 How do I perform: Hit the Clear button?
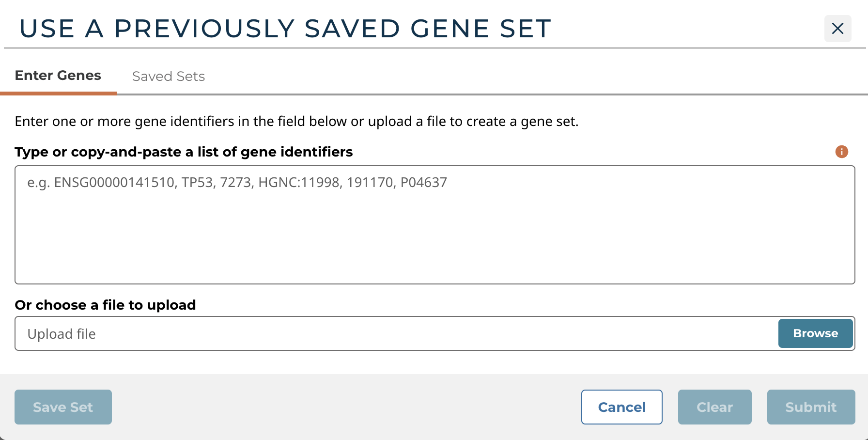pyautogui.click(x=714, y=407)
